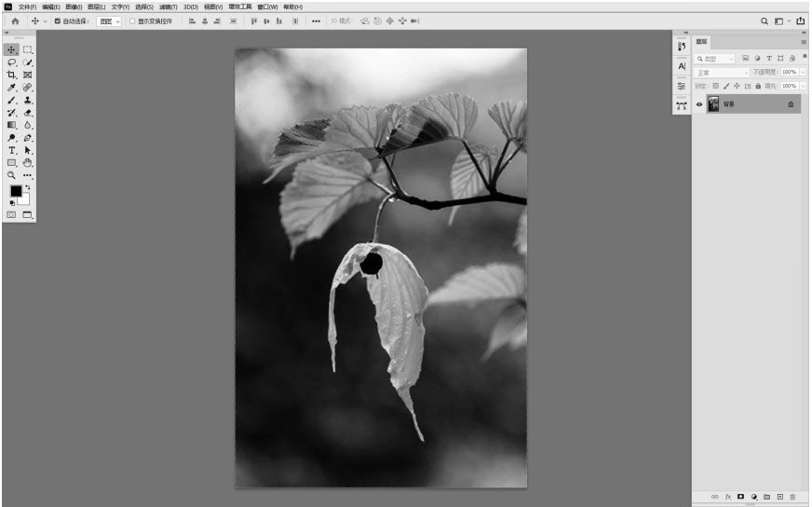
Task: Toggle Quick Mask mode
Action: tap(11, 214)
